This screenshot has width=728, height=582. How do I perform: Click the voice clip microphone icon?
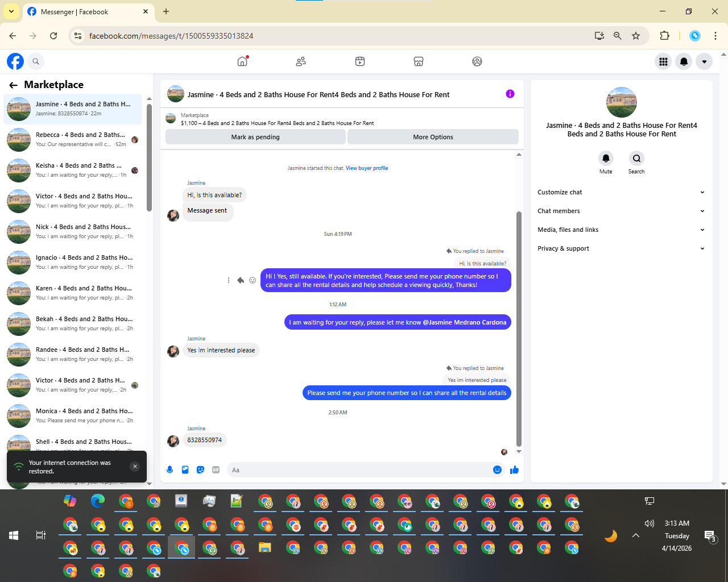(x=169, y=469)
